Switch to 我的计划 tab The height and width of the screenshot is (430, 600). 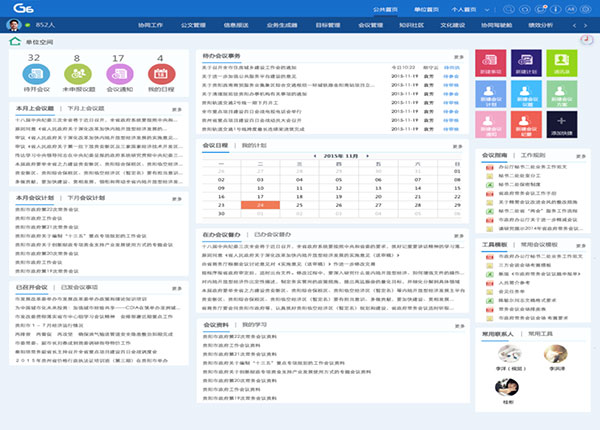point(254,145)
